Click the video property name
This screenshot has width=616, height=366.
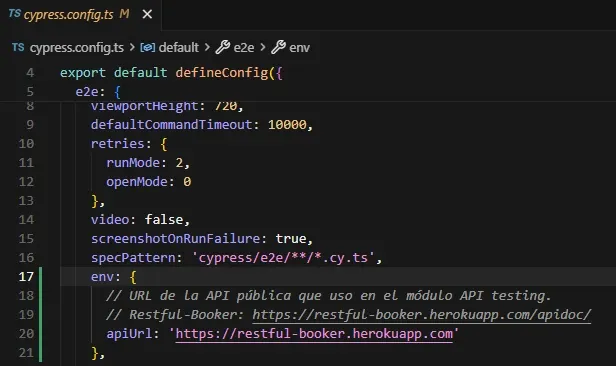tap(110, 220)
